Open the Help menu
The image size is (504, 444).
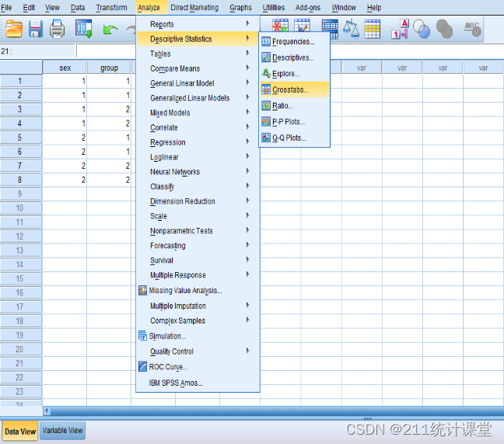point(374,8)
